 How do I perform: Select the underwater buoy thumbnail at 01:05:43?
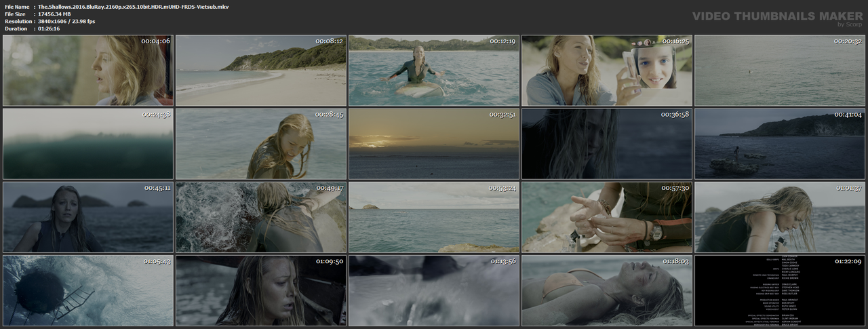tap(88, 290)
